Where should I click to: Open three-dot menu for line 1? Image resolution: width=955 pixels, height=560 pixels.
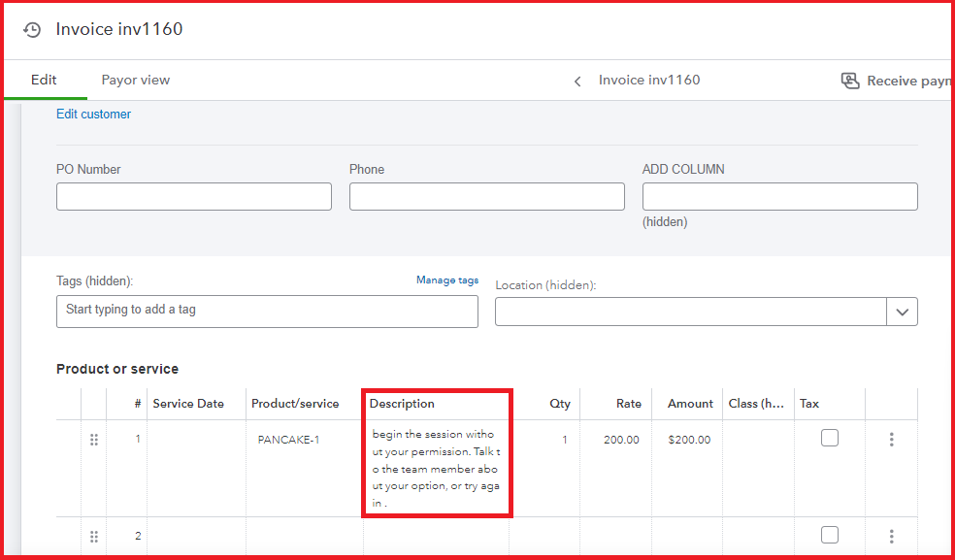891,440
